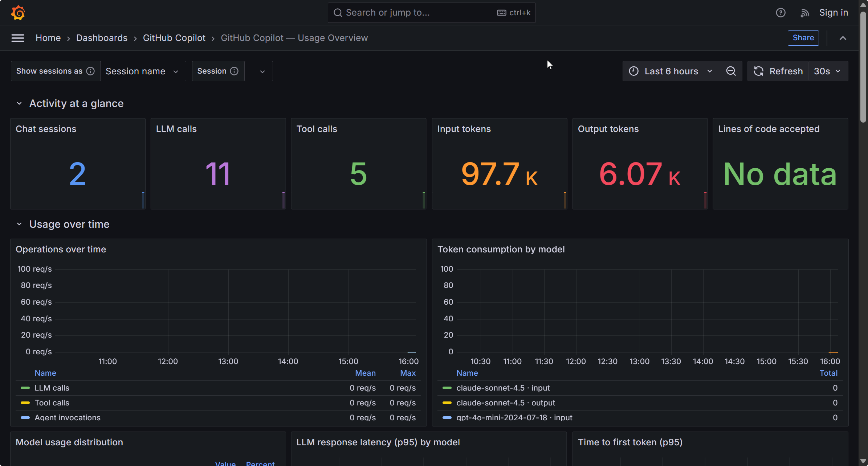
Task: Go to Home breadcrumb
Action: tap(48, 38)
